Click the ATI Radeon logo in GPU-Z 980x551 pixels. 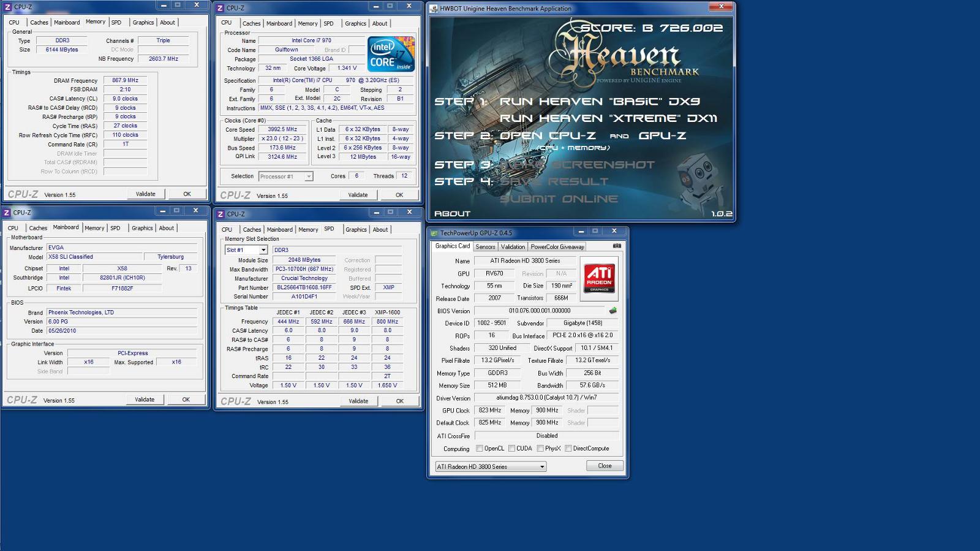click(x=599, y=278)
